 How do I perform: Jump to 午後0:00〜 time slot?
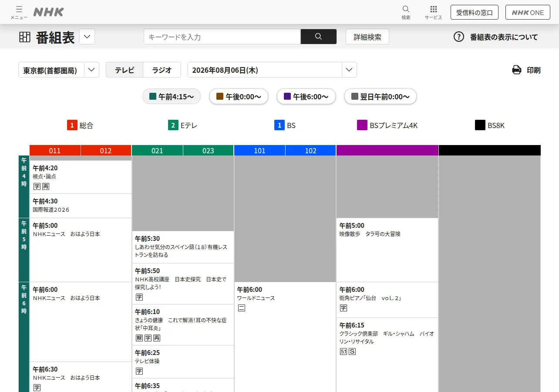239,96
